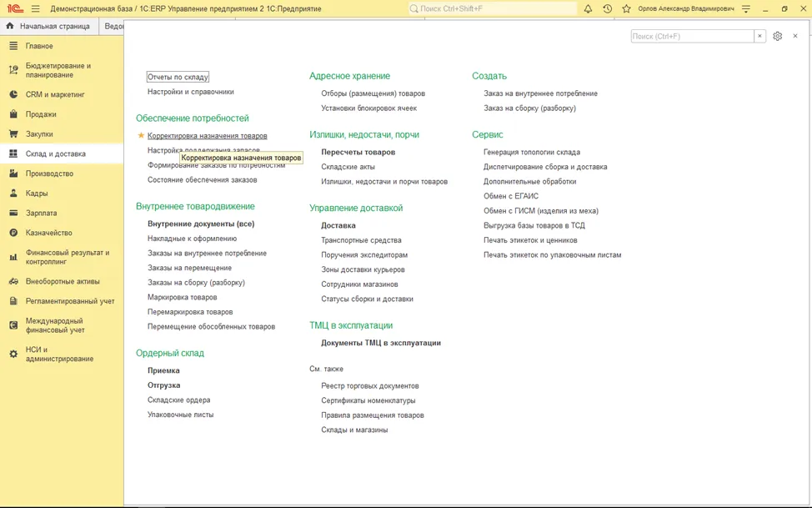This screenshot has height=508, width=812.
Task: Click the menu search field Ctrl+F
Action: (x=693, y=37)
